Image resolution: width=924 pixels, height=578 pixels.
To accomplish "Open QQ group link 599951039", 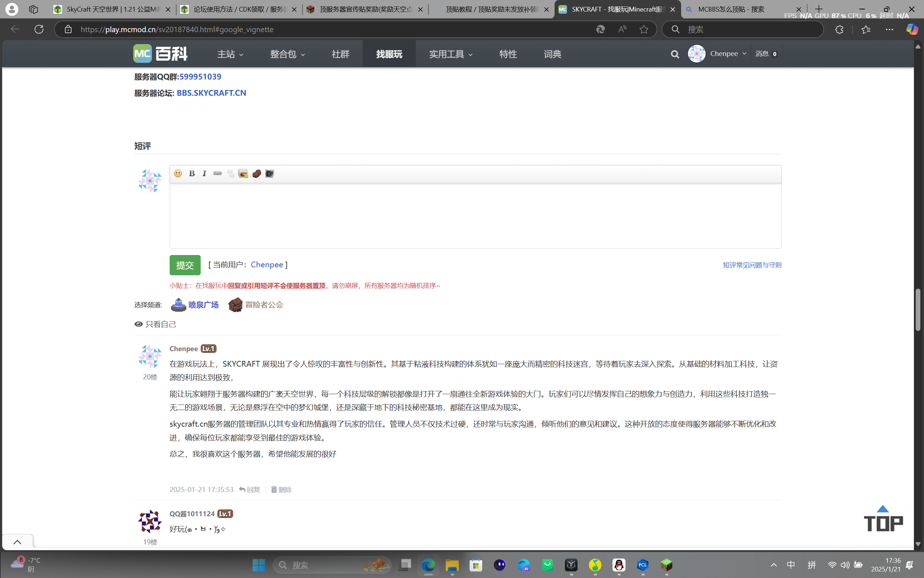I will coord(200,77).
